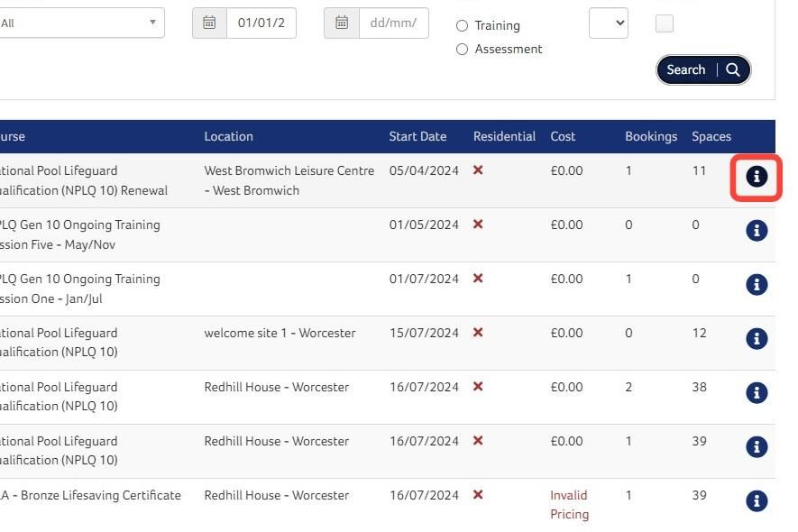Select the West Bromwich Leisure Centre location cell
798x532 pixels.
click(289, 180)
